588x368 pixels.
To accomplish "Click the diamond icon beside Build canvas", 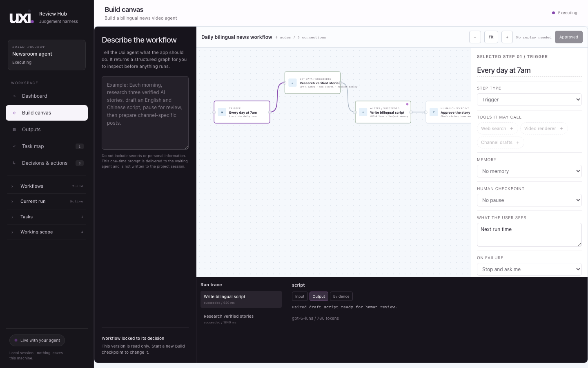I will 14,113.
